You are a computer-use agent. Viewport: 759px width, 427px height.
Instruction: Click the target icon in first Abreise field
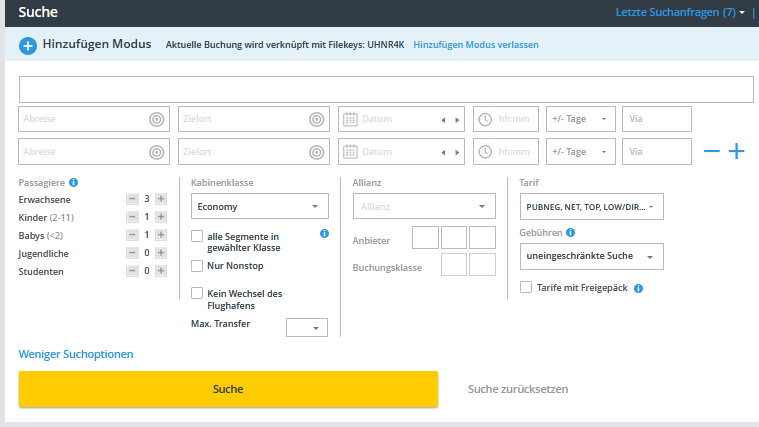pyautogui.click(x=156, y=119)
